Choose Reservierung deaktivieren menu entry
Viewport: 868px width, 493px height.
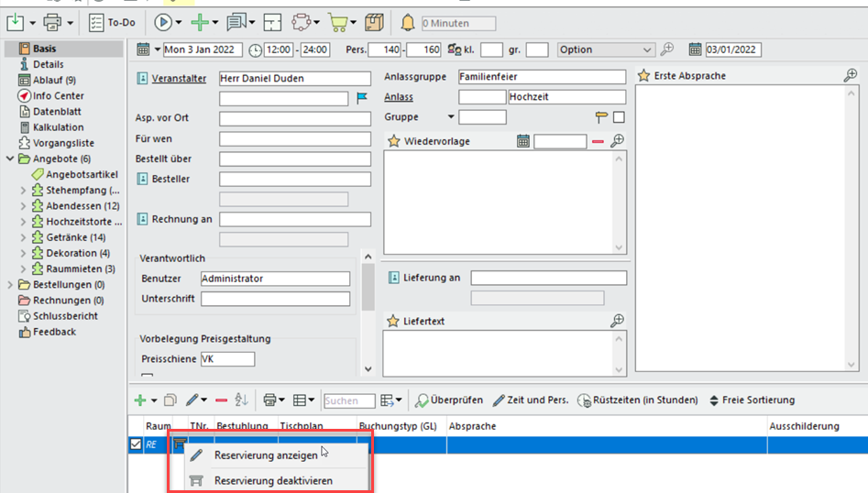click(x=273, y=480)
